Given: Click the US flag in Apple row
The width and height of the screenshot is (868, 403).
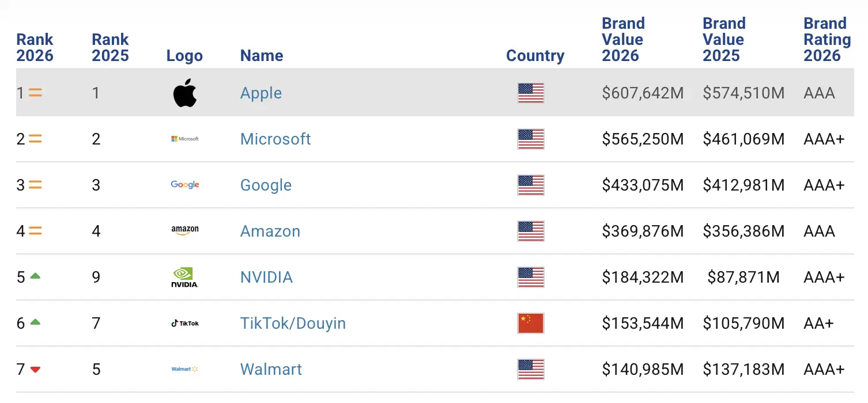Looking at the screenshot, I should [x=531, y=93].
